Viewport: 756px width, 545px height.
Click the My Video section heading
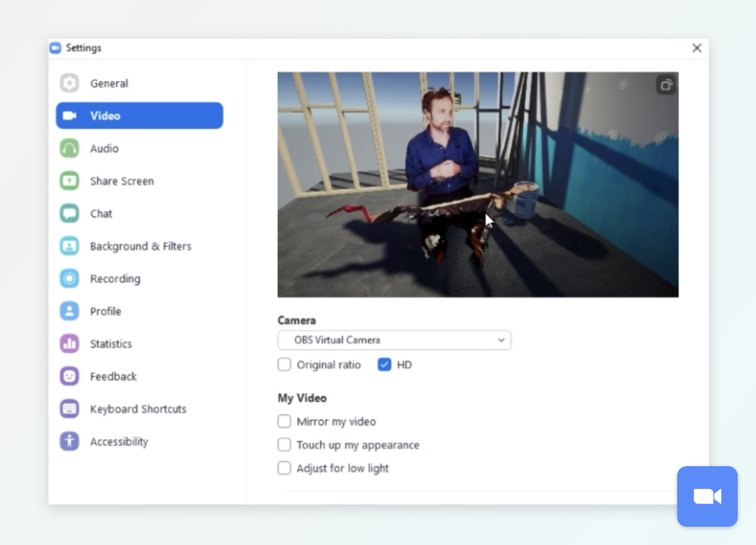302,398
